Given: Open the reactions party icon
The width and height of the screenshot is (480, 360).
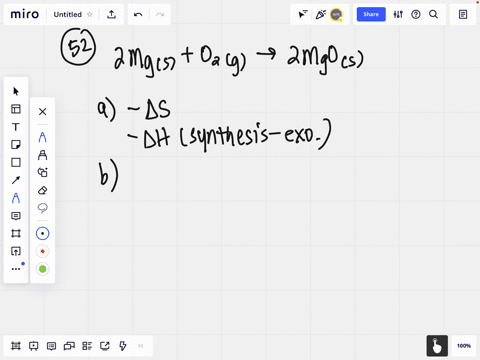Looking at the screenshot, I should point(320,14).
